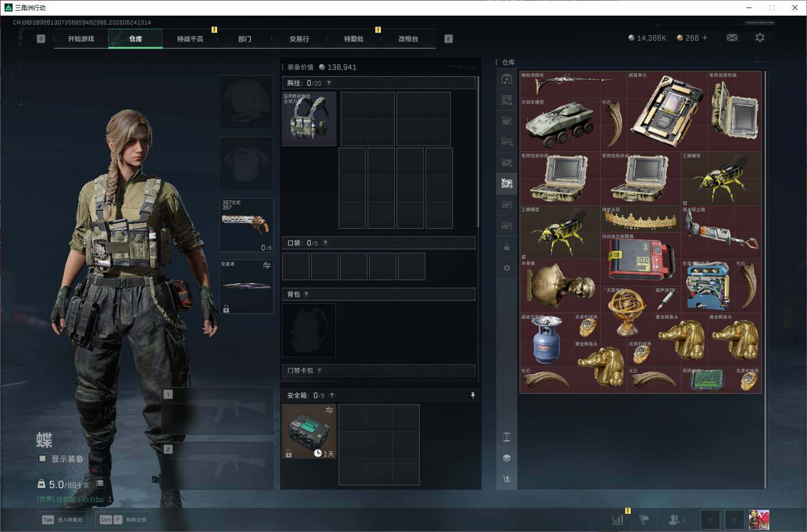Select the highlighted V expansion box icon

point(507,183)
